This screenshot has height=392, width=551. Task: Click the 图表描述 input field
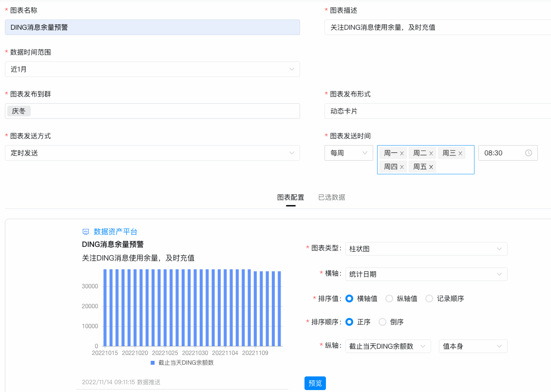click(437, 27)
